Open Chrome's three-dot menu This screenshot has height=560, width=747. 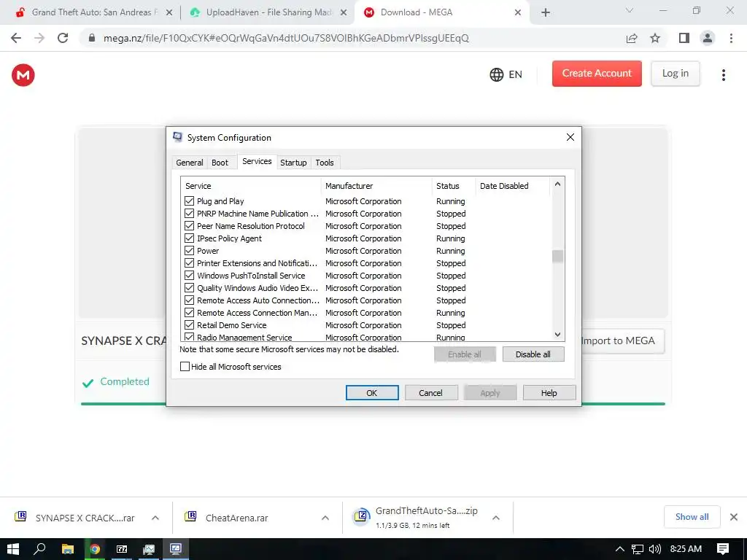[x=731, y=38]
